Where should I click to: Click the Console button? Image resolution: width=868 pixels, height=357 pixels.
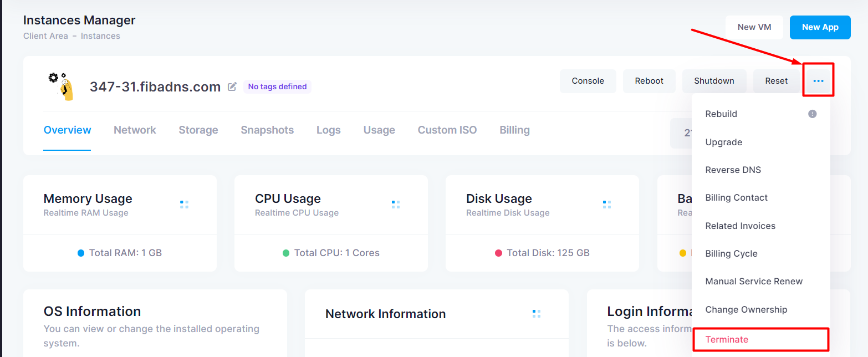(x=588, y=81)
